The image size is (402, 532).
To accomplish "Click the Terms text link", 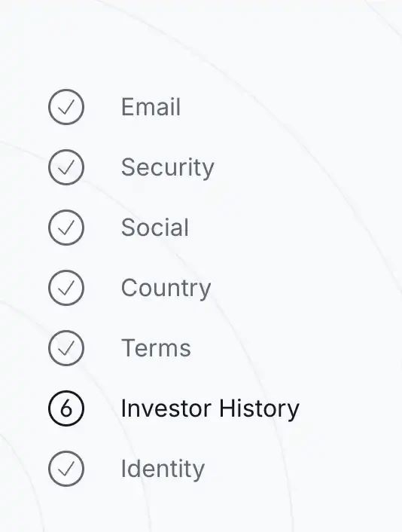I will [156, 348].
